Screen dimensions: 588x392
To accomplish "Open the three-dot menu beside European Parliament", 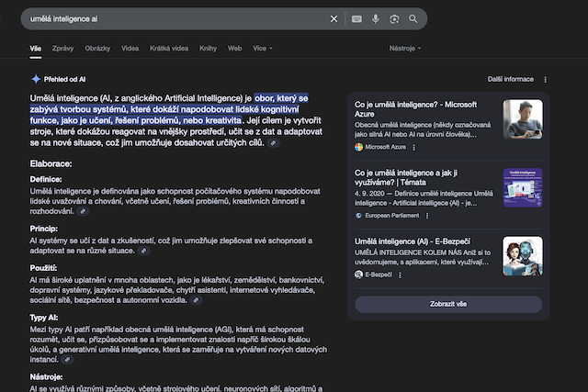I will (427, 216).
